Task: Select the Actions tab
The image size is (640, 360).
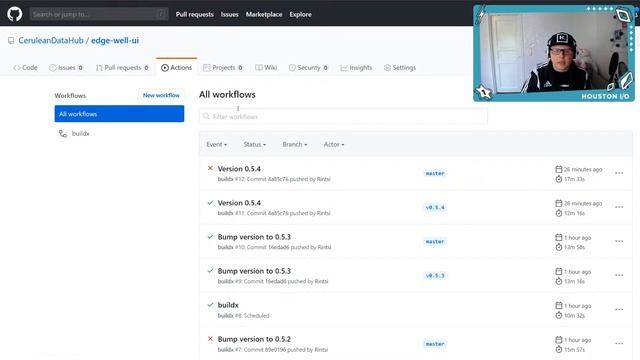Action: [x=176, y=68]
